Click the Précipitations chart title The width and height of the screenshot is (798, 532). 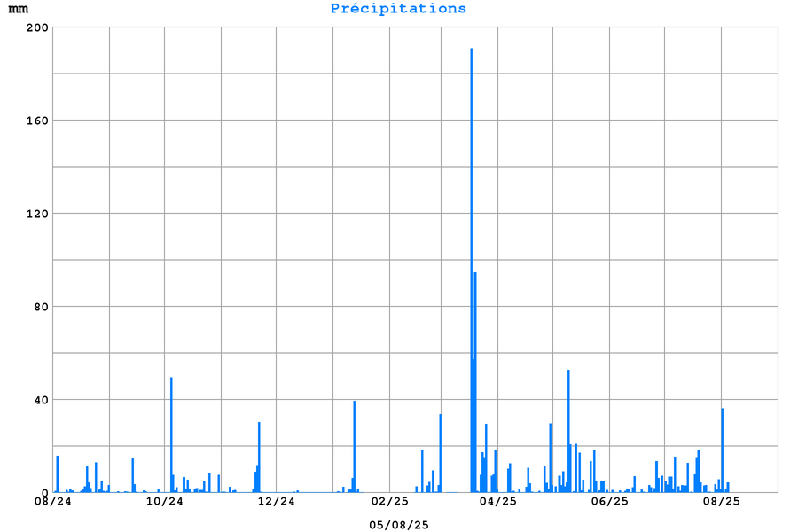(x=398, y=9)
